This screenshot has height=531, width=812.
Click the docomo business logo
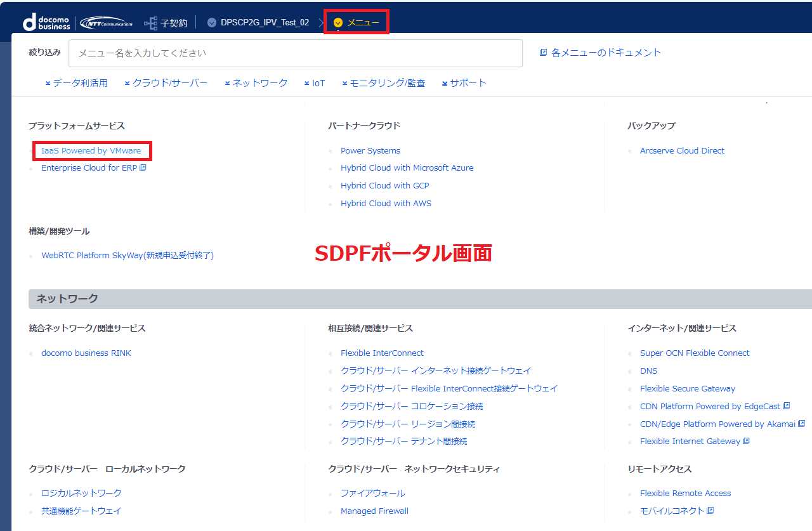(x=46, y=23)
